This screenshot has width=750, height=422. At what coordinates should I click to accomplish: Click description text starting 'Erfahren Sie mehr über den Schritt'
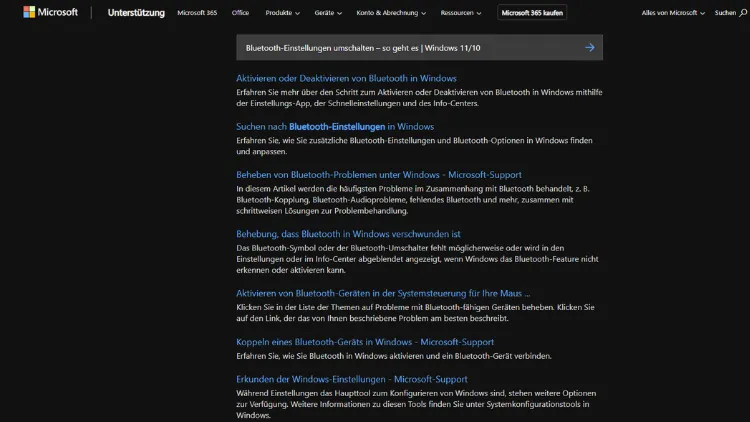419,98
